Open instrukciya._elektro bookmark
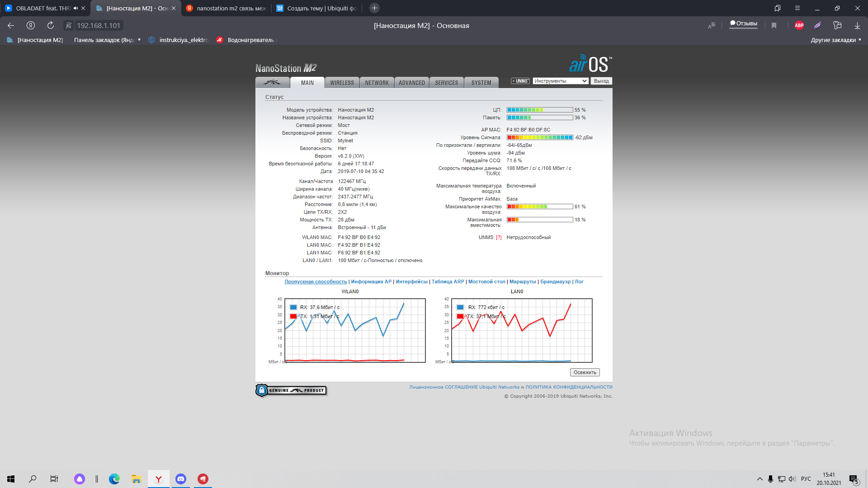The height and width of the screenshot is (488, 868). pyautogui.click(x=178, y=40)
